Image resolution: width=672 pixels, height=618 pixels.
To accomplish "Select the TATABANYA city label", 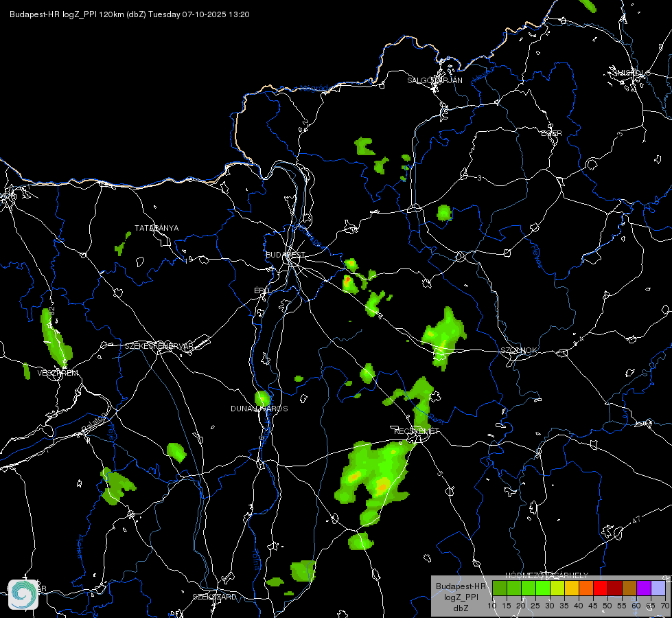I will pos(157,228).
